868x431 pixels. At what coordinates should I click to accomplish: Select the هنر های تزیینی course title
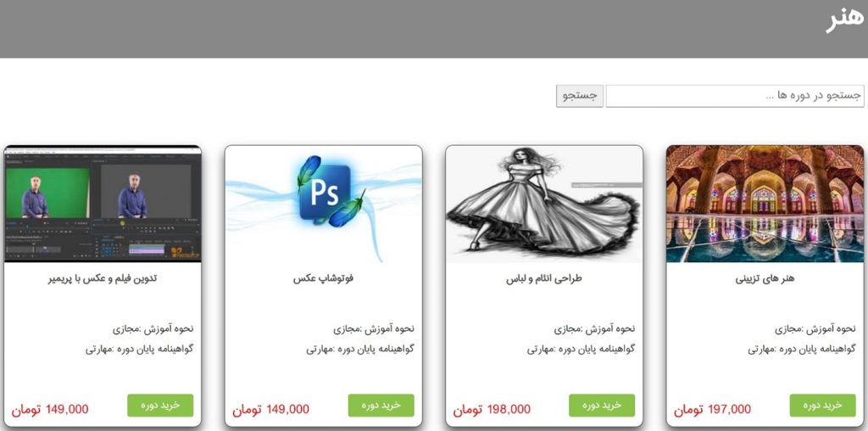click(765, 278)
